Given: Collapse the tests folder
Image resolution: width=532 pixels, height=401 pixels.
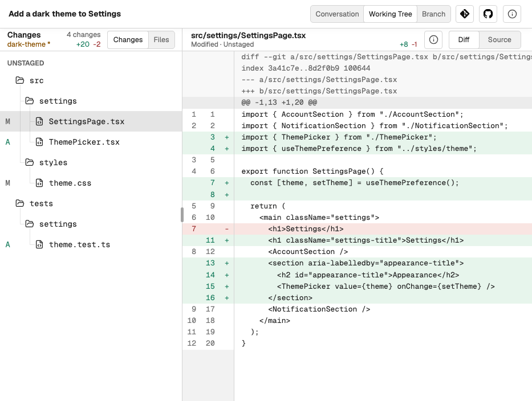Looking at the screenshot, I should tap(91, 203).
